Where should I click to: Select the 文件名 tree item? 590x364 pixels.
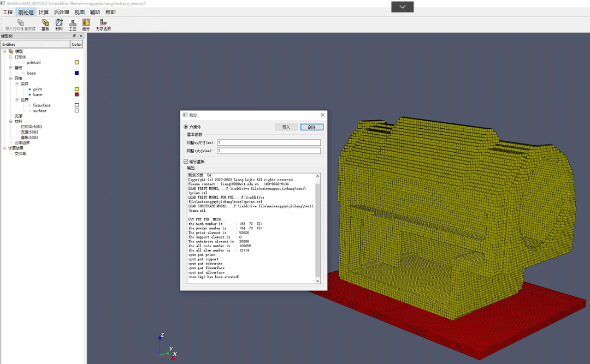tap(20, 153)
